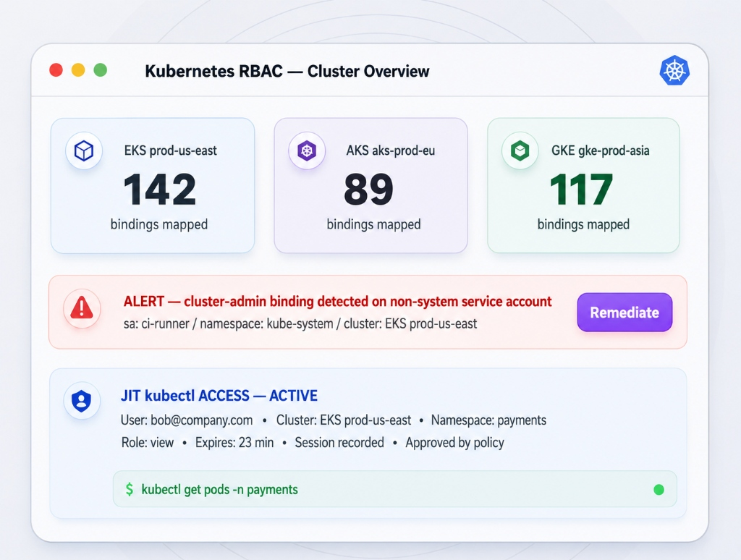
Task: Click the Remediate button
Action: coord(624,313)
